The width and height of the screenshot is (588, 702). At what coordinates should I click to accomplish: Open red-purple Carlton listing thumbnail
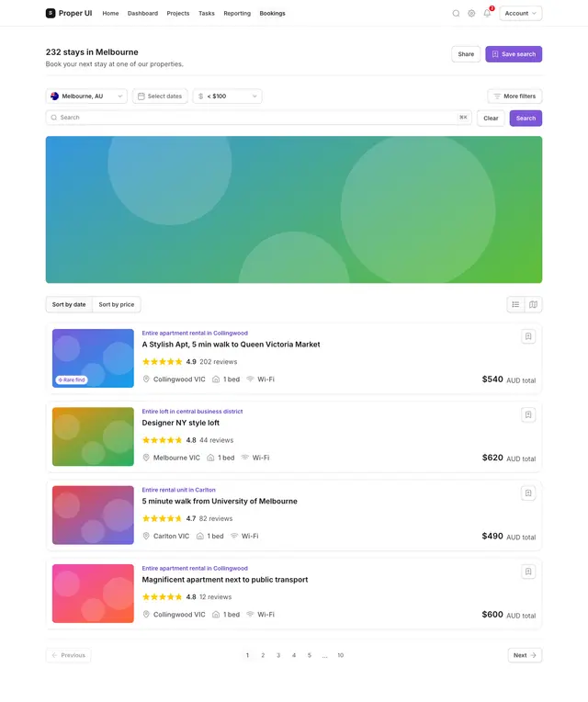93,515
